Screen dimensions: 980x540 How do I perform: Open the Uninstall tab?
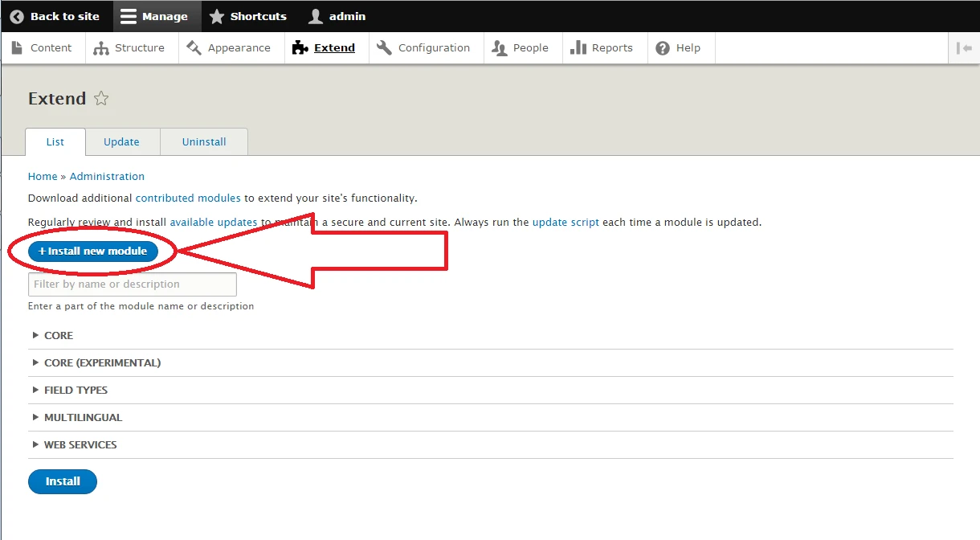[203, 141]
